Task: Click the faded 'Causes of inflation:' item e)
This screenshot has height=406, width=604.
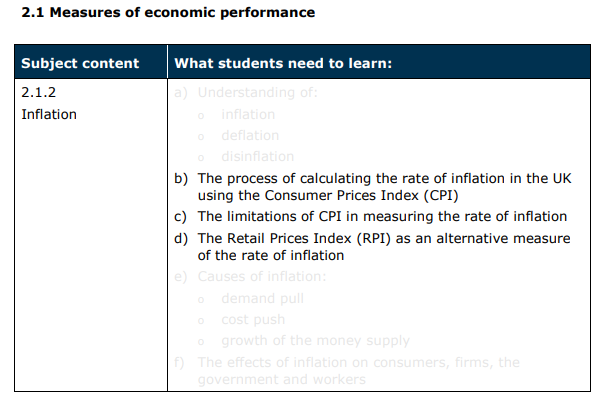Action: pyautogui.click(x=250, y=277)
